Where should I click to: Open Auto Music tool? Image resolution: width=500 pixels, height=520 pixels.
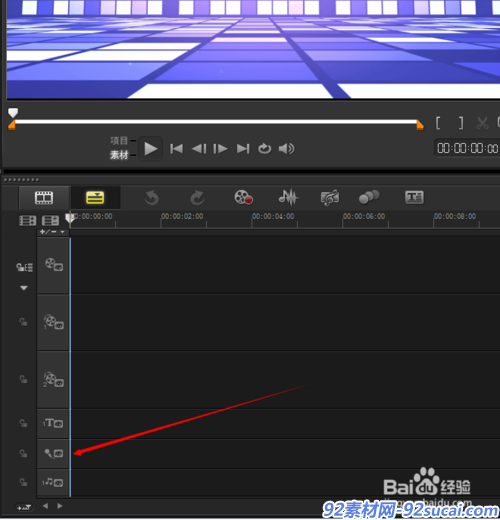[x=330, y=198]
